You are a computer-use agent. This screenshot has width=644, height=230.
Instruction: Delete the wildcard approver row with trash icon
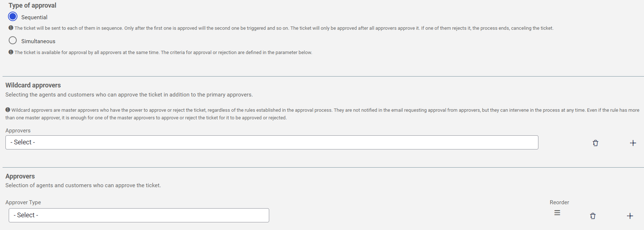[595, 143]
